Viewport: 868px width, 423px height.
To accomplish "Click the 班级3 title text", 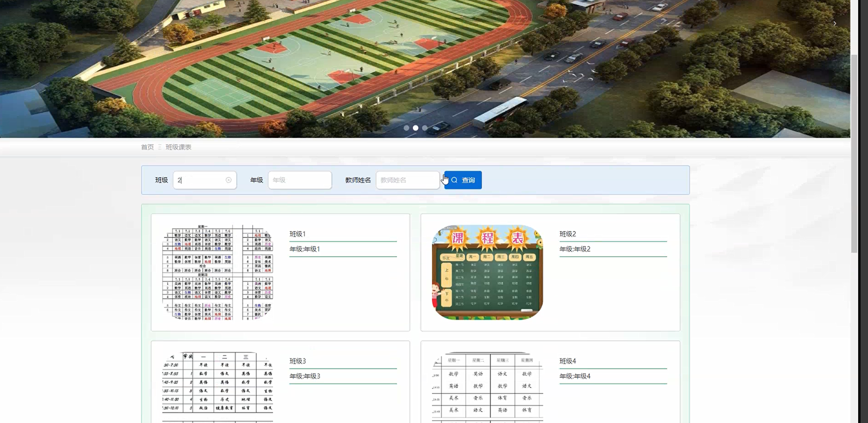I will pos(297,361).
